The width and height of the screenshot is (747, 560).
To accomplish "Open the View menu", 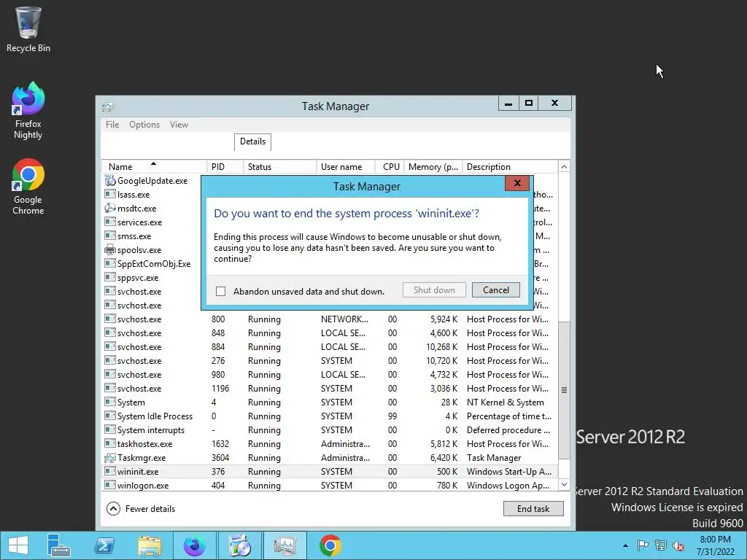I will pyautogui.click(x=179, y=124).
